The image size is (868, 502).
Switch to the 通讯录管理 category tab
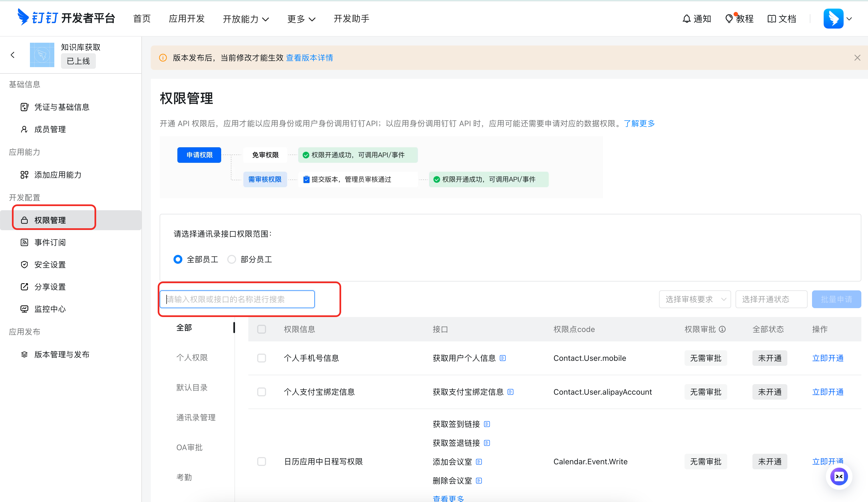[196, 417]
